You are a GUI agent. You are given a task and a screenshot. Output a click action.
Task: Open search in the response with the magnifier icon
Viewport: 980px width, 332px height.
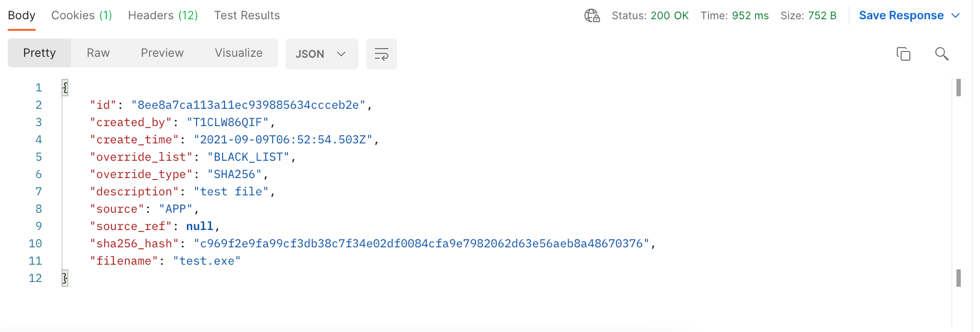point(942,54)
